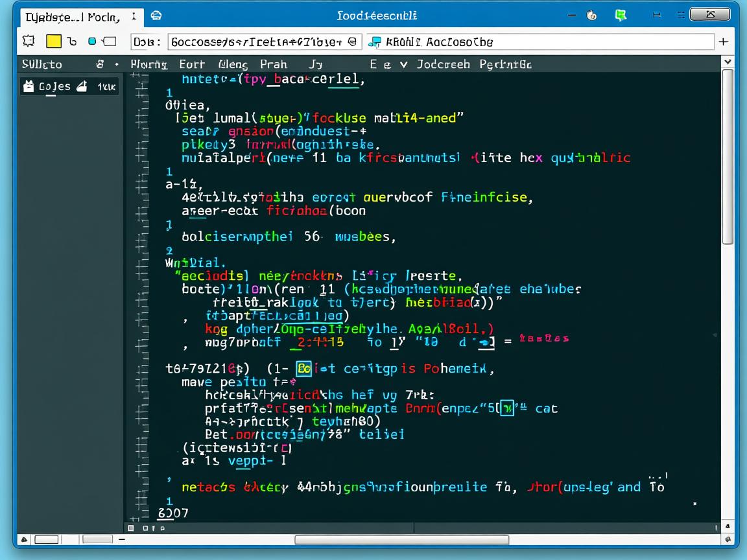
Task: Click the triangle icon after Gojes in the sidebar
Action: point(82,86)
